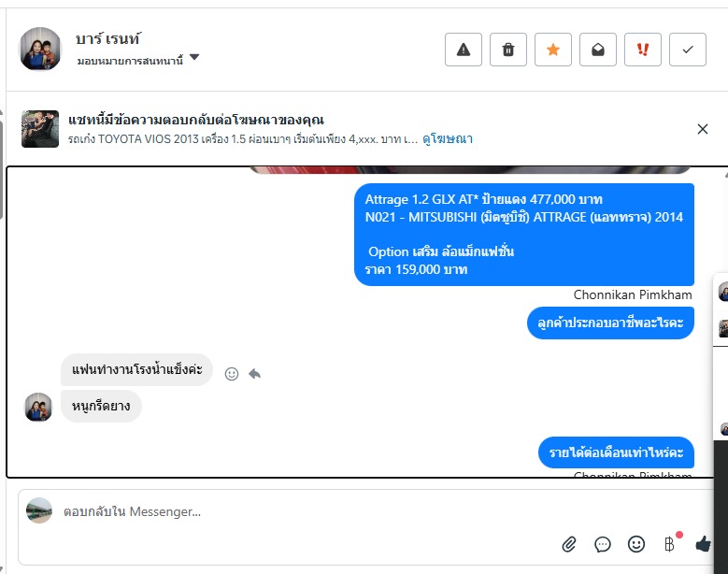Attach a file with paperclip icon
Image resolution: width=728 pixels, height=574 pixels.
[x=569, y=544]
